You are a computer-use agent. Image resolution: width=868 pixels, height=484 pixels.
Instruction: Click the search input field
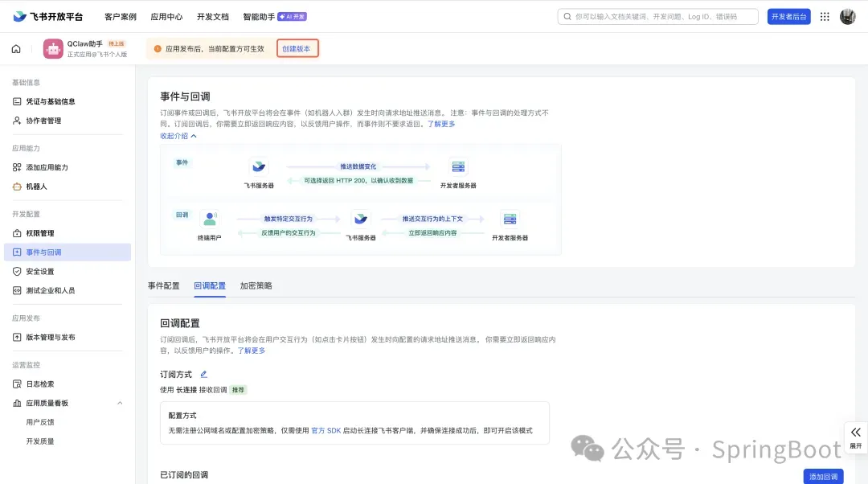click(657, 17)
